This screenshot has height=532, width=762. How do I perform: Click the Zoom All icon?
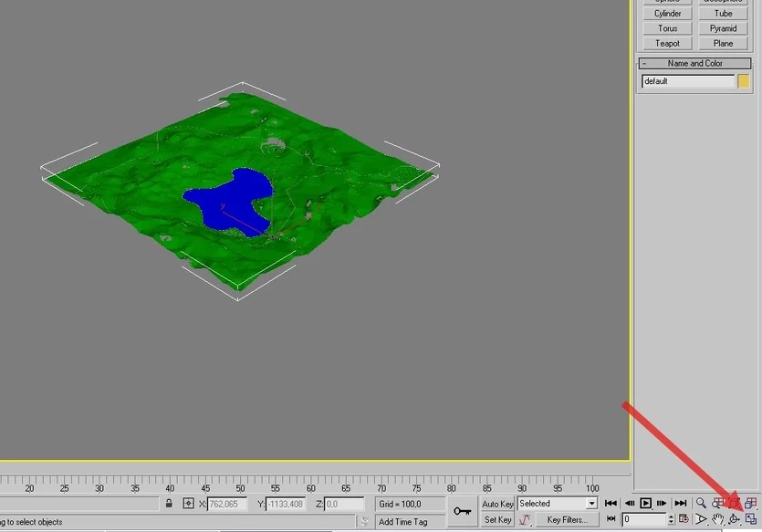pos(717,503)
